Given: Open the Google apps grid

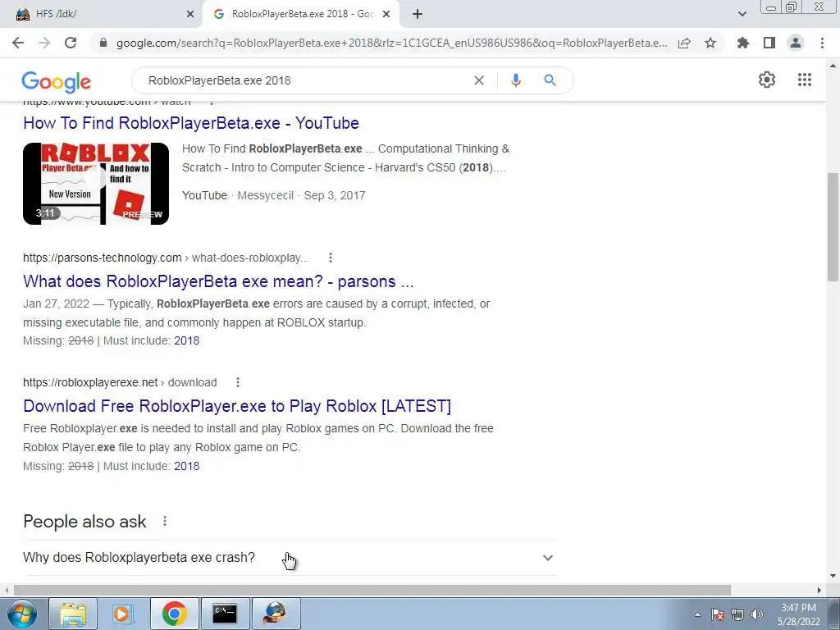Looking at the screenshot, I should point(804,80).
